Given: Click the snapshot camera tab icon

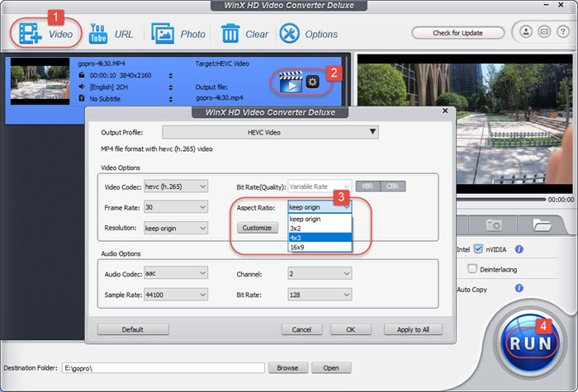Looking at the screenshot, I should coord(494,224).
